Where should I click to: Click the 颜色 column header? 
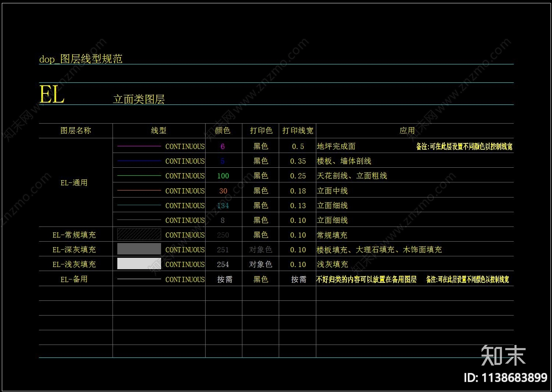222,131
